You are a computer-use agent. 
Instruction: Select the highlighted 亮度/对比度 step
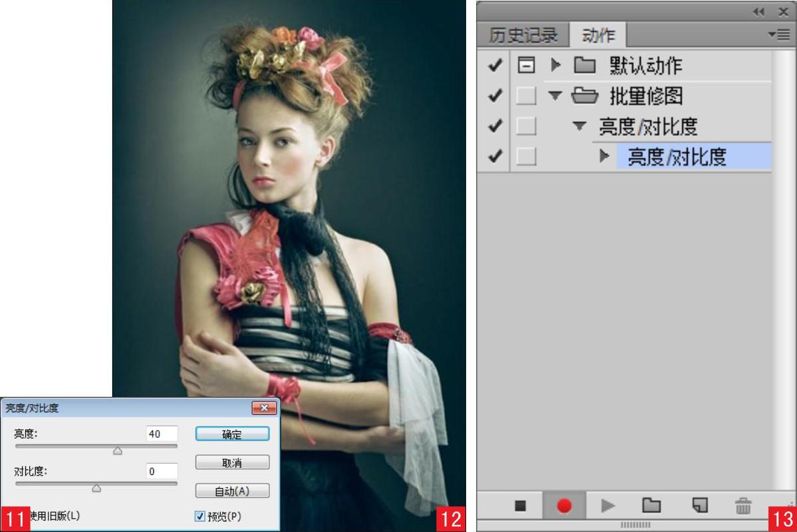coord(694,157)
